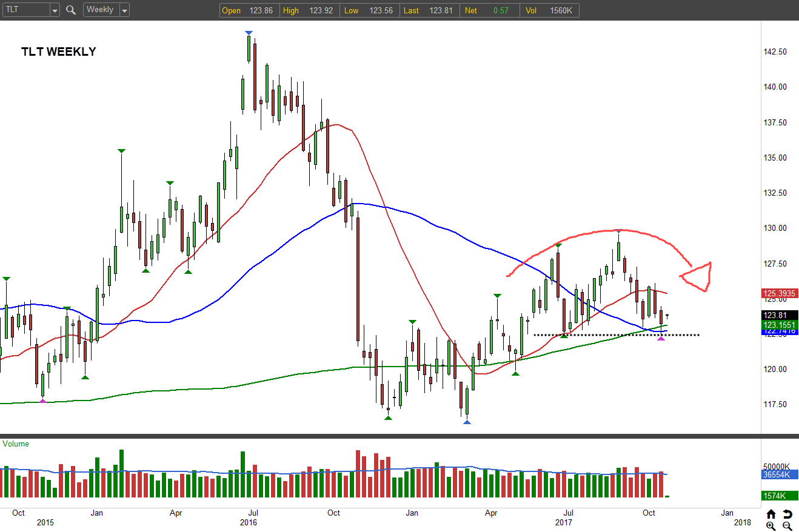Viewport: 799px width, 532px height.
Task: Click the 117.50 price axis label
Action: (x=774, y=405)
